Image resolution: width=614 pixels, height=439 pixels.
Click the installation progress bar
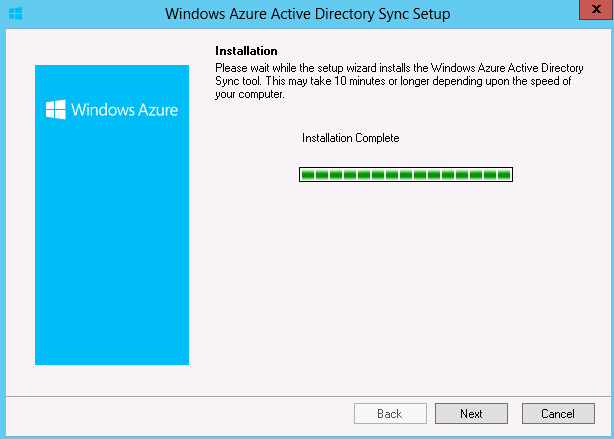tap(406, 174)
